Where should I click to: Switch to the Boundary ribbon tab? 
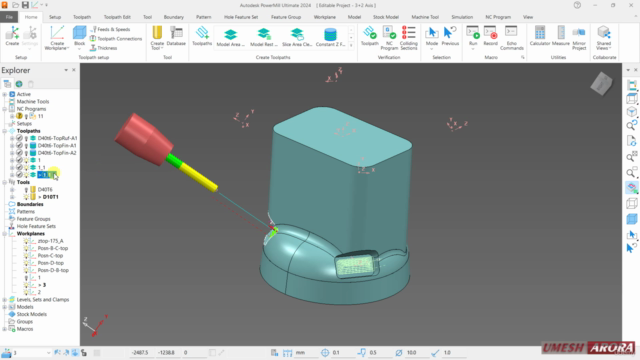173,17
